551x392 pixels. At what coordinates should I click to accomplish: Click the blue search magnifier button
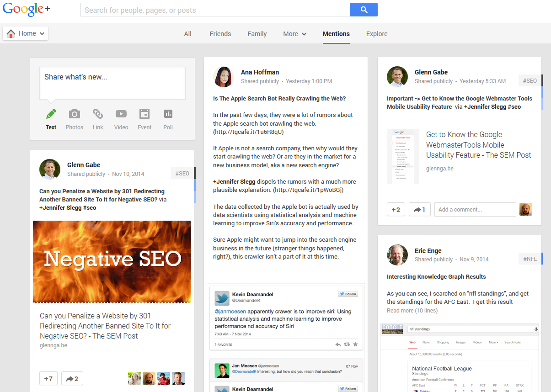pos(364,10)
